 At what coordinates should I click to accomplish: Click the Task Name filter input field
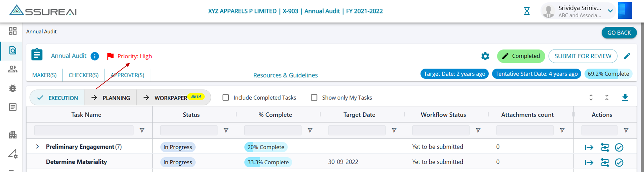[x=84, y=130]
